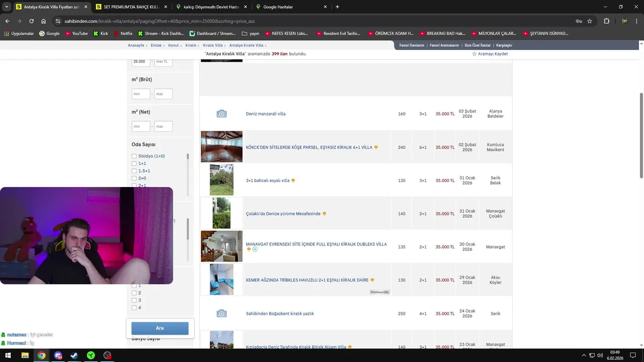Reload the page with the refresh icon
The image size is (644, 362).
pos(31,21)
